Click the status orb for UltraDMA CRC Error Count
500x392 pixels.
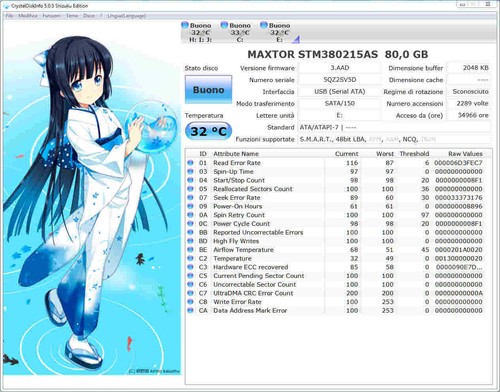[190, 293]
